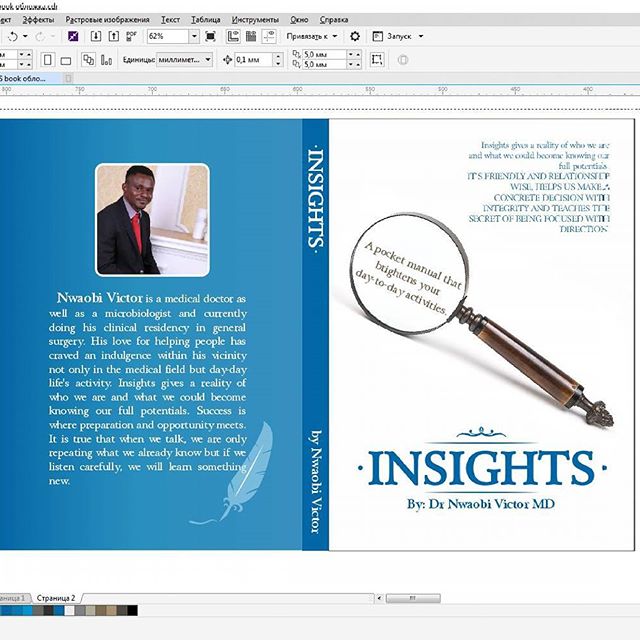Select portrait page orientation

tap(48, 60)
